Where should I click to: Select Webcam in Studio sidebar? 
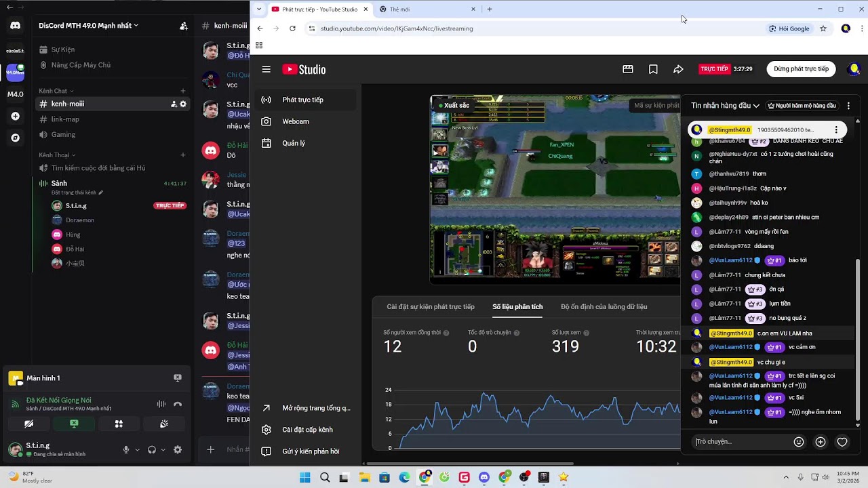305,121
